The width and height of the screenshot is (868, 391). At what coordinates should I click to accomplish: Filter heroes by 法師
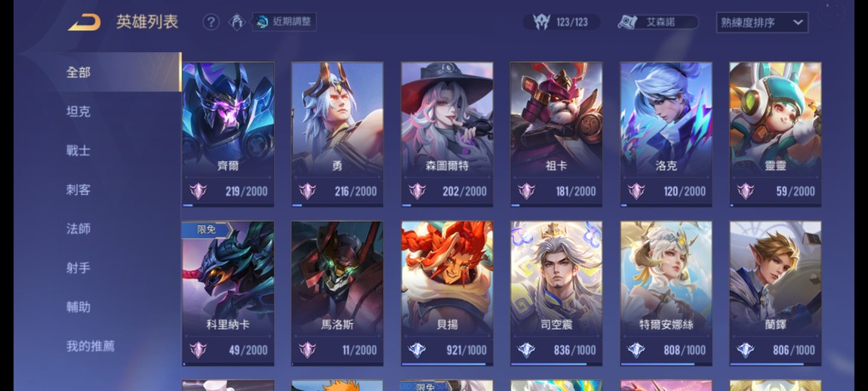point(78,229)
